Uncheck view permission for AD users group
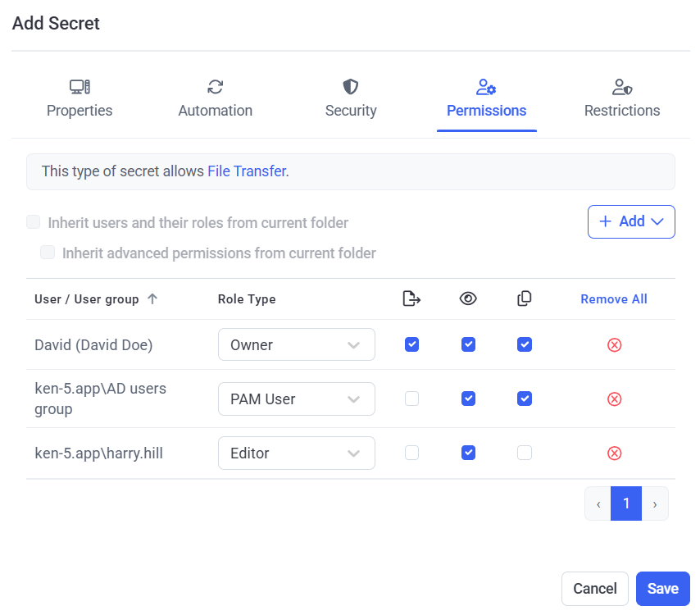Screen dimensions: 700x615 (x=468, y=399)
